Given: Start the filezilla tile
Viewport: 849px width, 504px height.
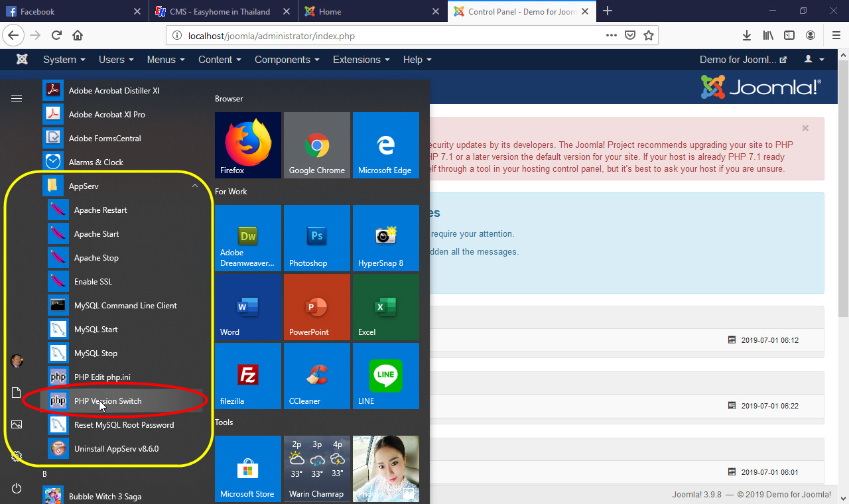Looking at the screenshot, I should pyautogui.click(x=247, y=375).
